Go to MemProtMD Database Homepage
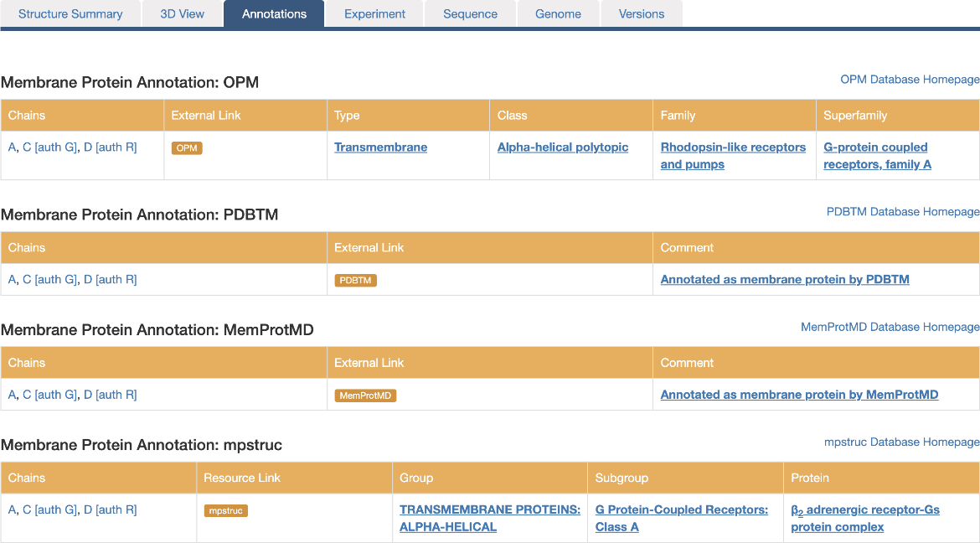The width and height of the screenshot is (980, 543). pos(890,327)
